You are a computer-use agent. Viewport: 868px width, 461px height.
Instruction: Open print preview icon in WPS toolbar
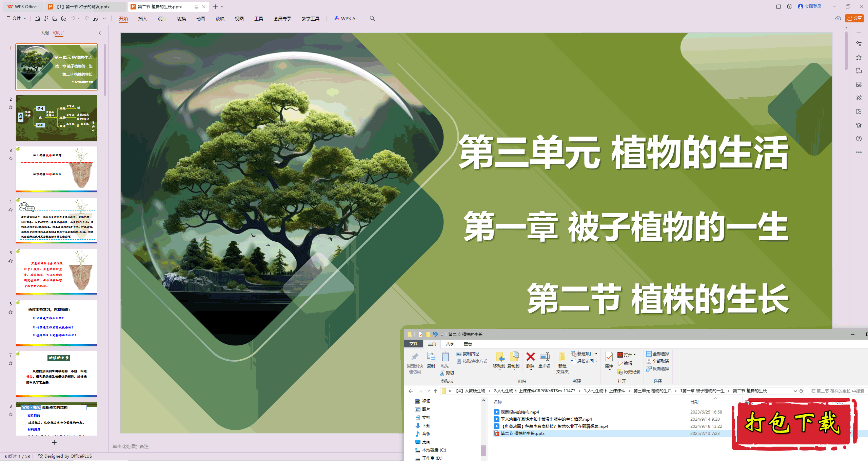coord(64,18)
